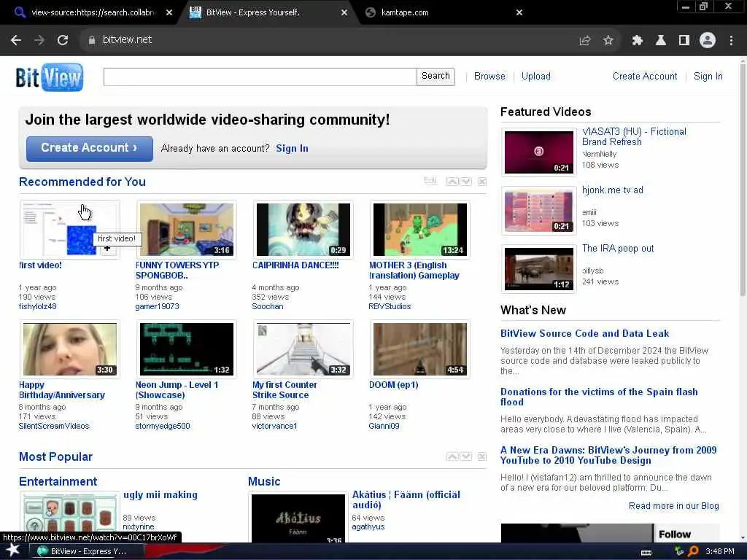
Task: Bookmark this page with the star icon
Action: coord(608,41)
